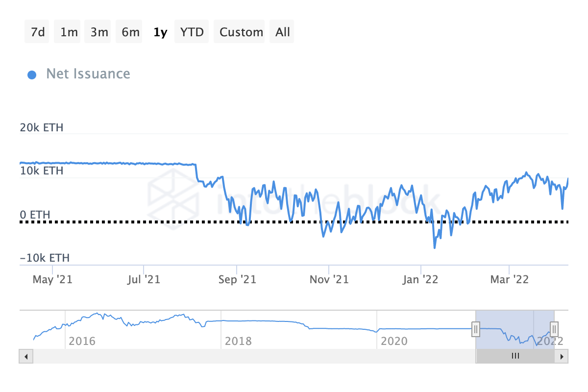The height and width of the screenshot is (392, 588).
Task: Click the highlighted navigator selection window
Action: pos(514,329)
